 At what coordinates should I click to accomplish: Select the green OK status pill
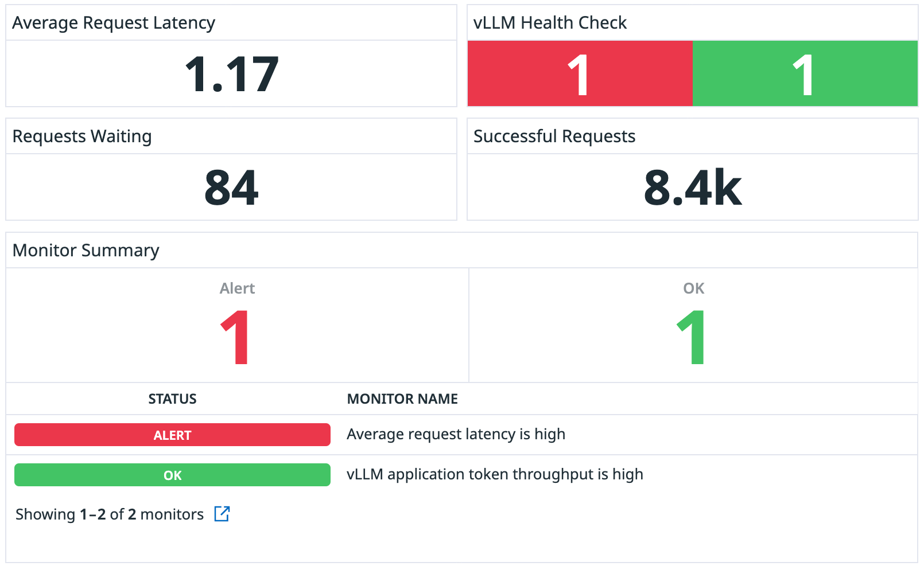[x=172, y=474]
